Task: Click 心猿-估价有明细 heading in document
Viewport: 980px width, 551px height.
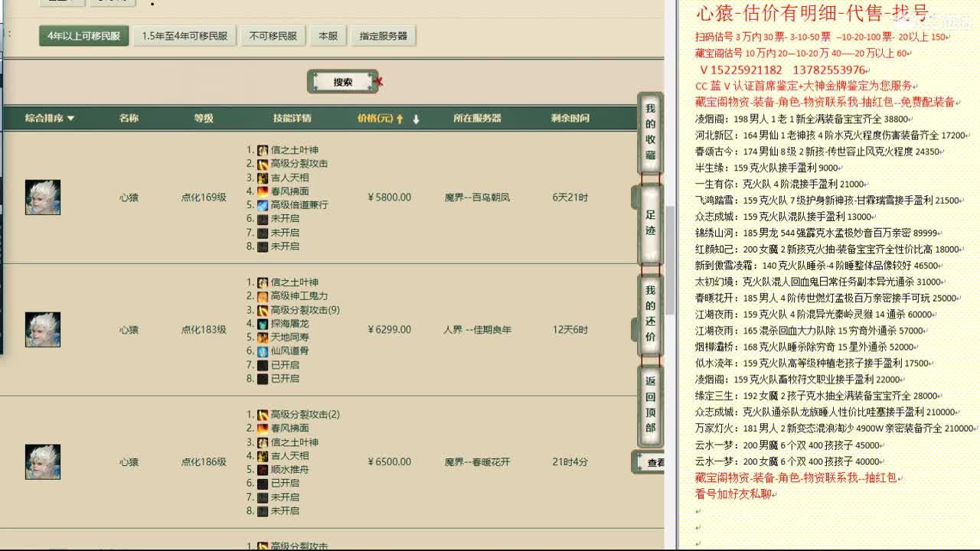Action: click(812, 13)
